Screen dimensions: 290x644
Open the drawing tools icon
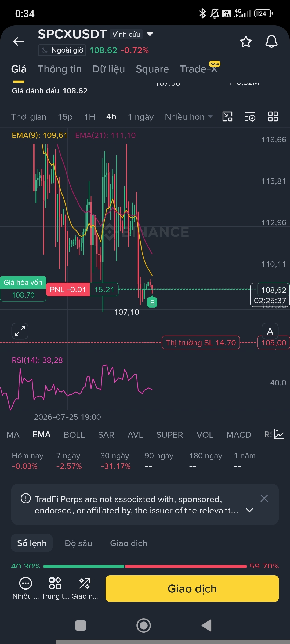tap(227, 117)
